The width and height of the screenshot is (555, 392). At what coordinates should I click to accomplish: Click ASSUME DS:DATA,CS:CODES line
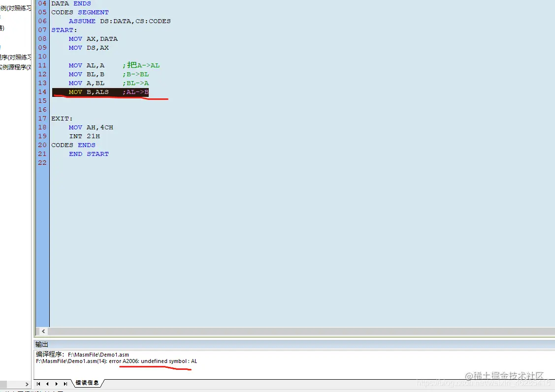point(120,21)
